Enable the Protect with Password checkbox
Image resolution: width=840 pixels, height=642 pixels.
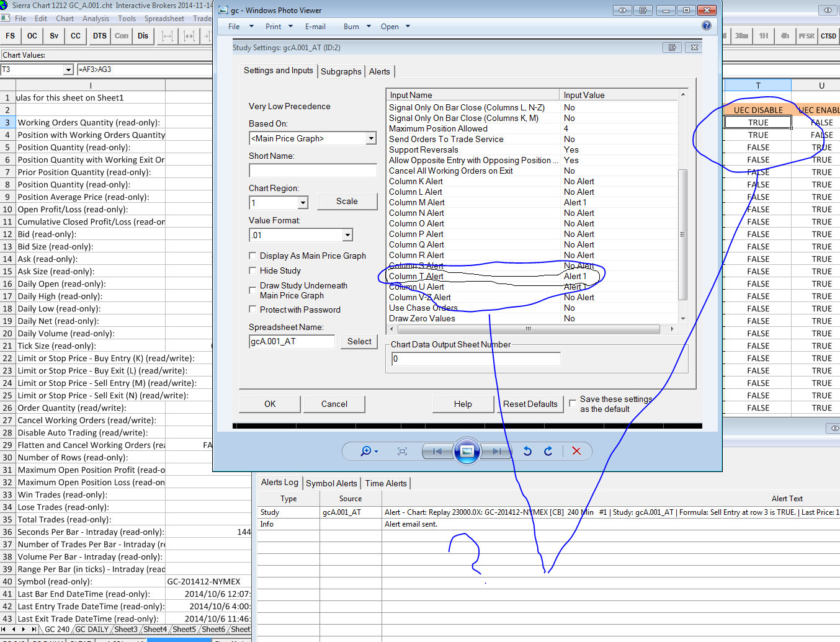click(252, 310)
